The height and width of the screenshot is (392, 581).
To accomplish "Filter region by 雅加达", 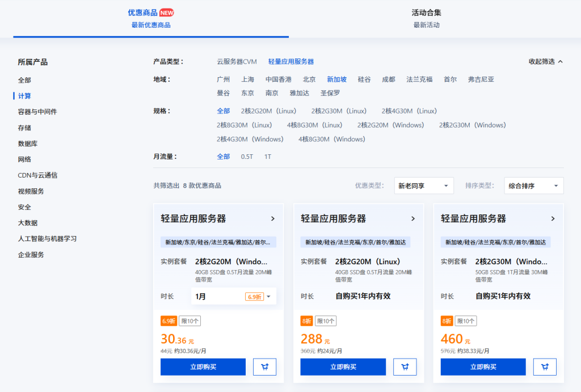I will tap(300, 93).
